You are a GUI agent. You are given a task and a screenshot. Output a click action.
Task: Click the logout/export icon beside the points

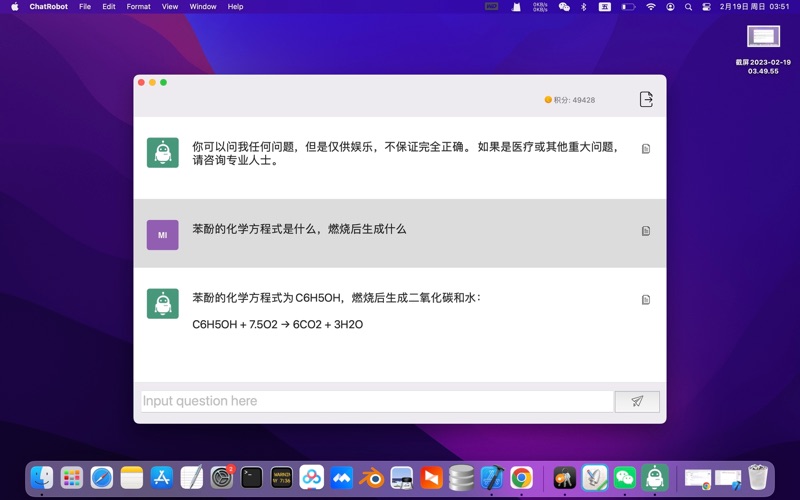pos(646,99)
